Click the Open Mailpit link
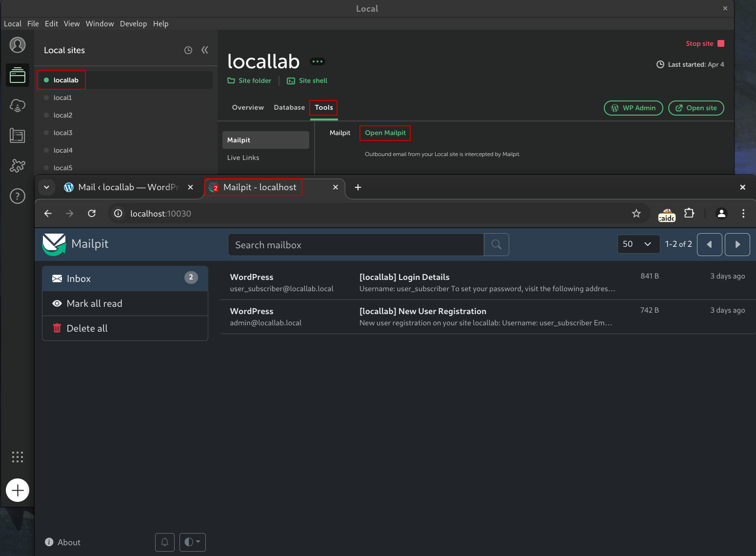 [x=385, y=133]
